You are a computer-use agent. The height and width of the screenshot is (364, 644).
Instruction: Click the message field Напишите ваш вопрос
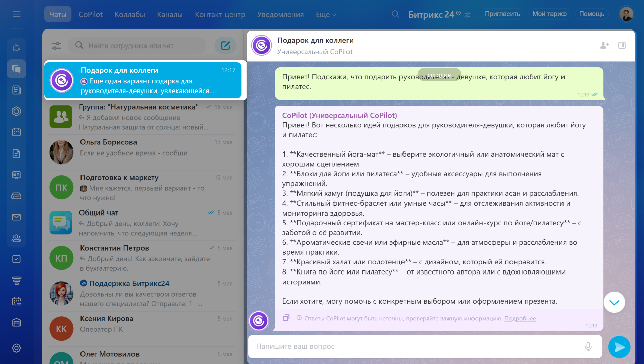[x=416, y=346]
